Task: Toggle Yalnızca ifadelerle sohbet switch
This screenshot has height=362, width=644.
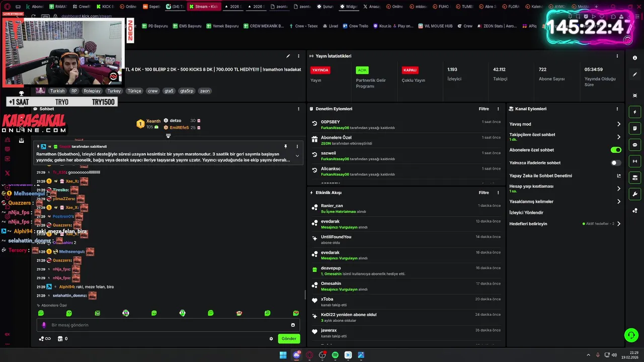Action: click(x=616, y=163)
